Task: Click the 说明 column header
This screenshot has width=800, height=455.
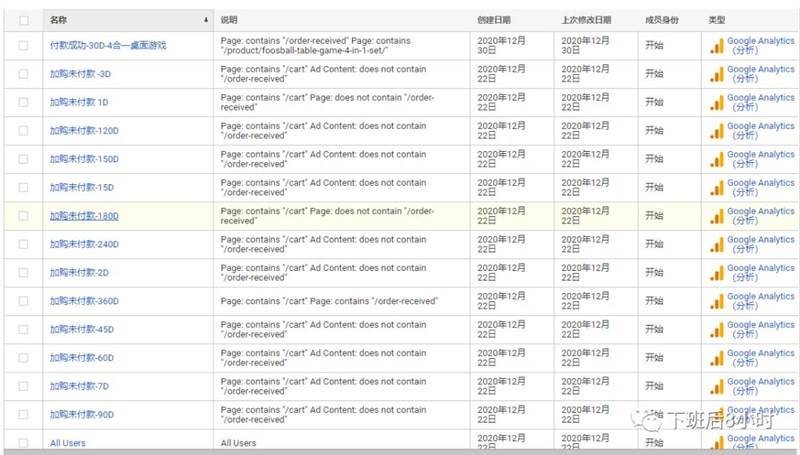Action: tap(229, 20)
